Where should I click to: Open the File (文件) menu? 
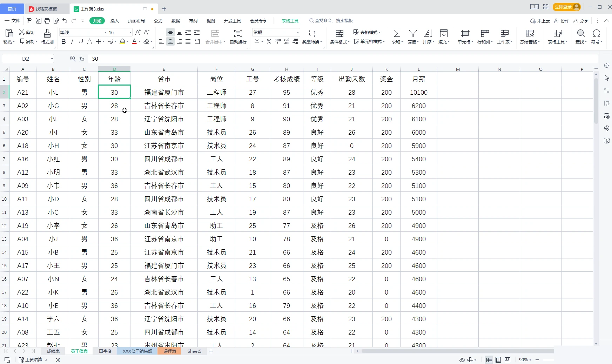tap(12, 21)
